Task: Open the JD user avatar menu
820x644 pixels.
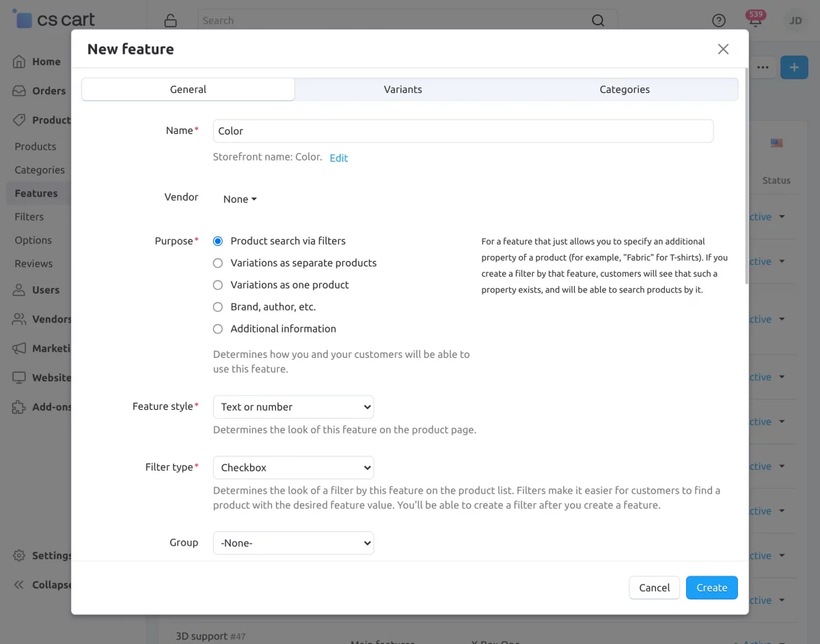Action: (x=795, y=20)
